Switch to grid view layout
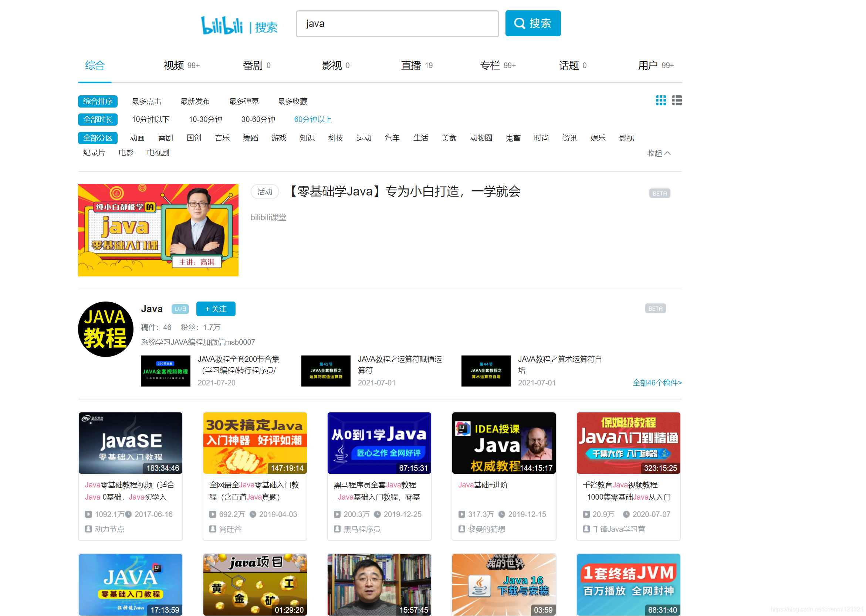 [661, 101]
